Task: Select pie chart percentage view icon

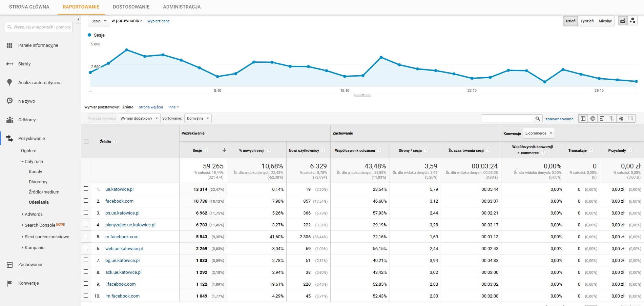Action: (593, 119)
